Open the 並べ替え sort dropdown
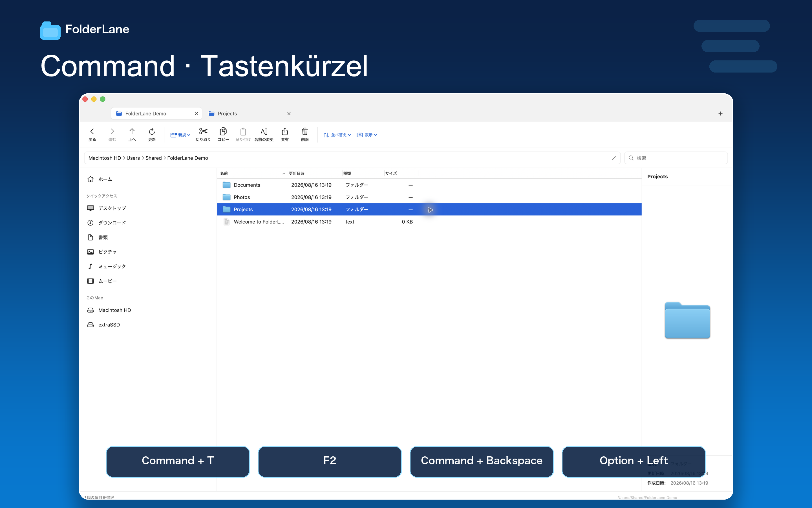812x508 pixels. tap(337, 135)
